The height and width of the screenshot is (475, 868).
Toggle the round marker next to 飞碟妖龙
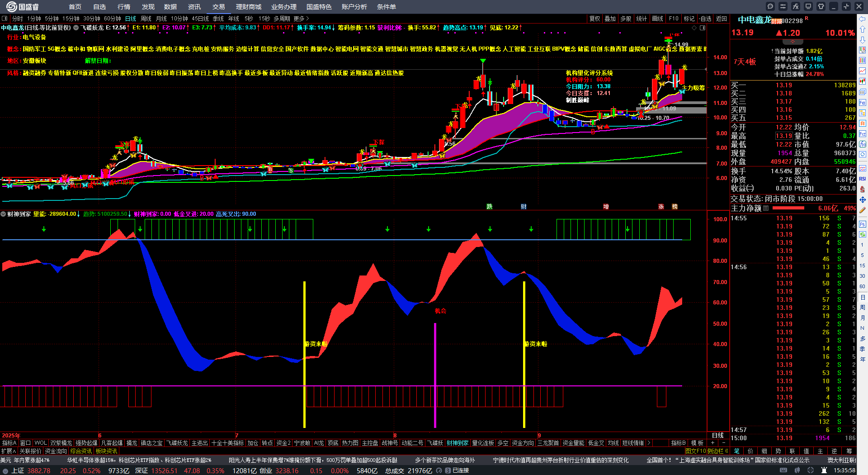(x=76, y=28)
